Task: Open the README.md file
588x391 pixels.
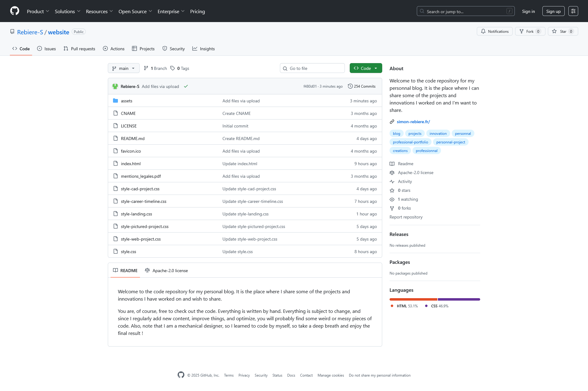Action: coord(133,139)
